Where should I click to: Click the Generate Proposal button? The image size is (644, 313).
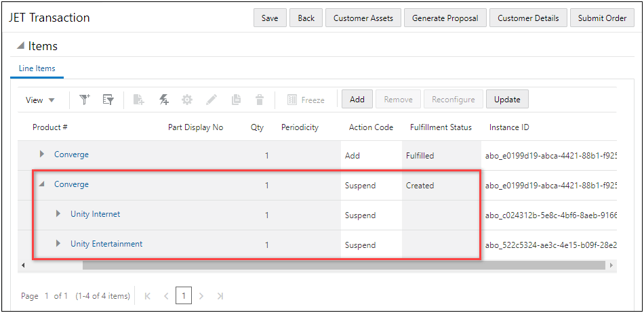click(x=445, y=18)
